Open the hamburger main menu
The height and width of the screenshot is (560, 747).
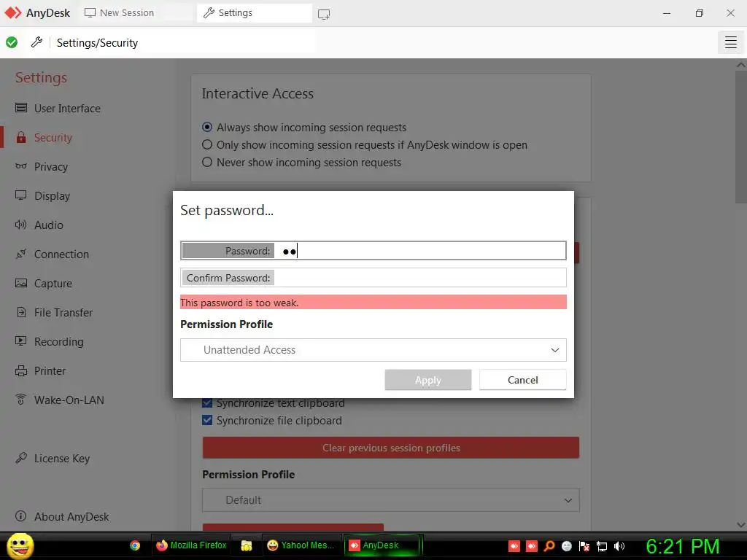[x=730, y=42]
